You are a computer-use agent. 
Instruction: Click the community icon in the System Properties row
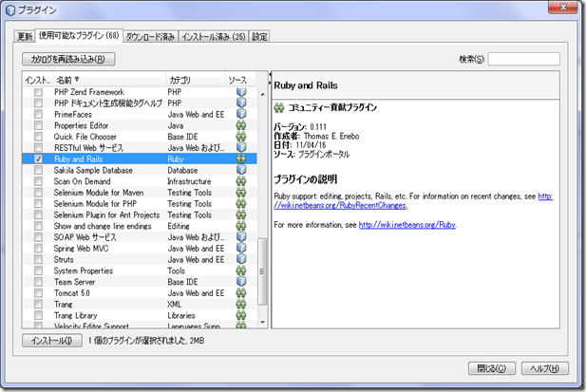[x=241, y=271]
